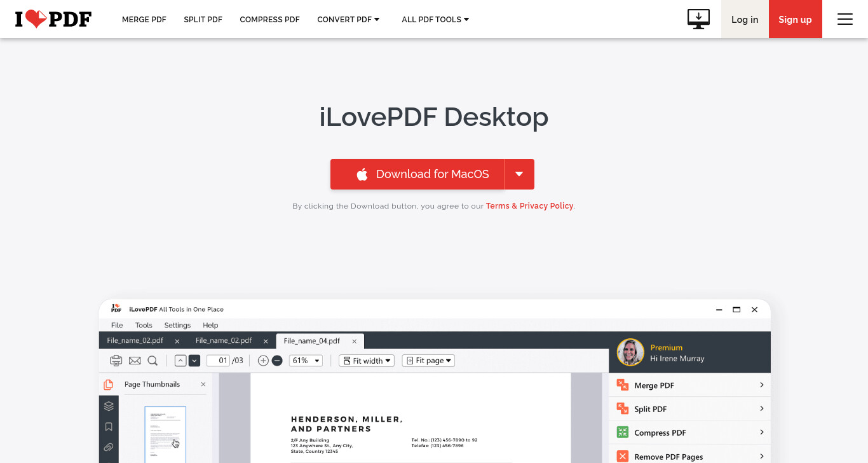Expand the Merge PDF chevron

(x=761, y=385)
